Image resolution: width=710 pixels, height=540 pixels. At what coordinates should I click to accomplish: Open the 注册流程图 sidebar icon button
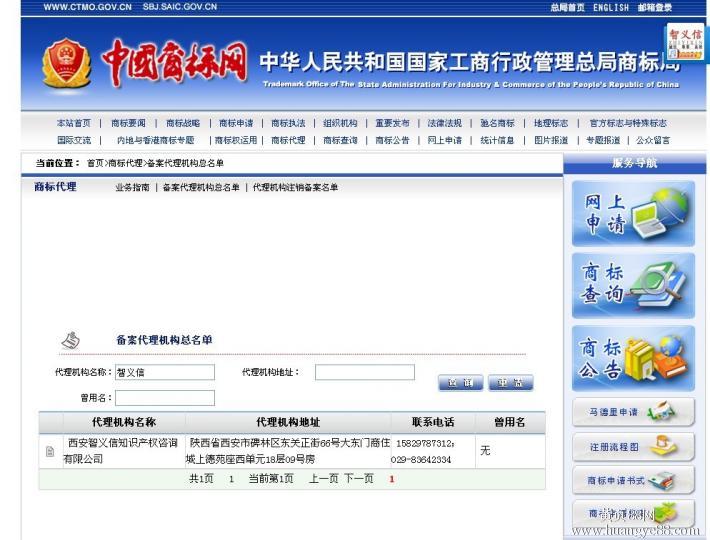[x=632, y=446]
